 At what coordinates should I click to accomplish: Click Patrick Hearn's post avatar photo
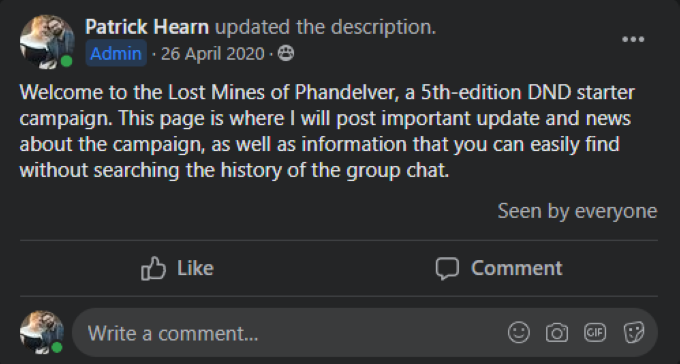point(47,42)
